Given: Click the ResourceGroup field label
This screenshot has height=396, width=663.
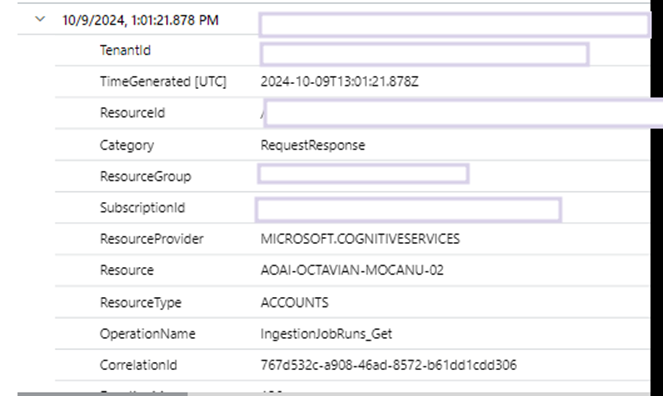Looking at the screenshot, I should [x=145, y=176].
